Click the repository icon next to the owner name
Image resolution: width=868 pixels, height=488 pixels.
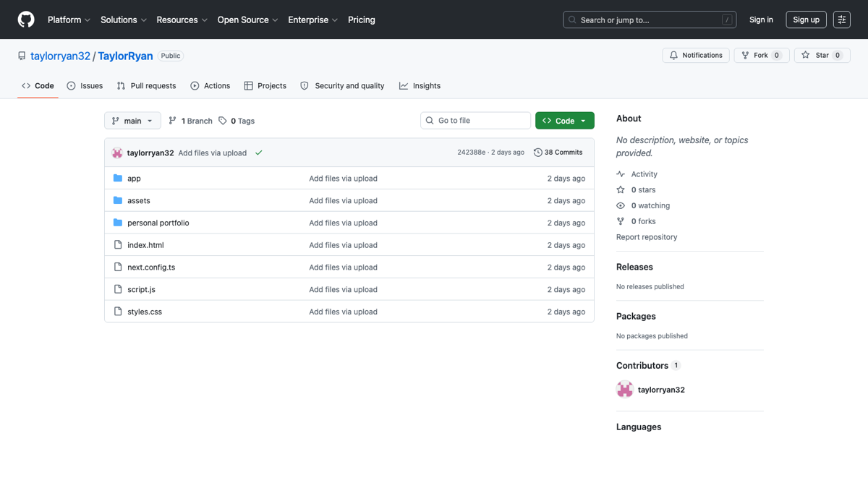pyautogui.click(x=22, y=56)
